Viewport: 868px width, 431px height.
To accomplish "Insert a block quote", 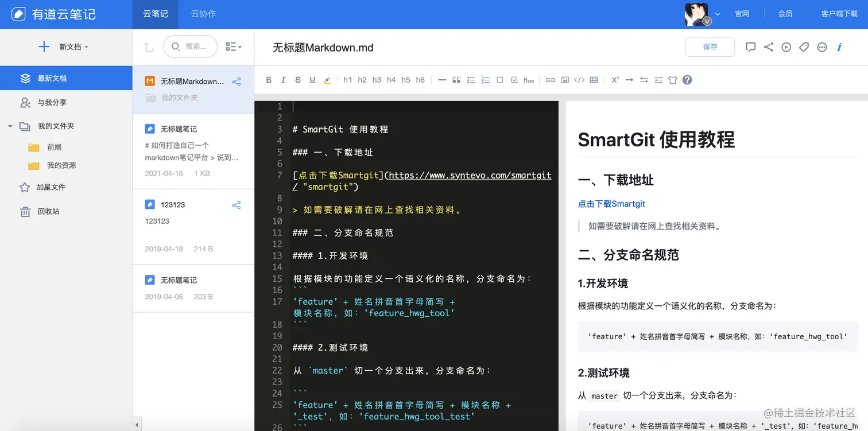I will [x=456, y=80].
